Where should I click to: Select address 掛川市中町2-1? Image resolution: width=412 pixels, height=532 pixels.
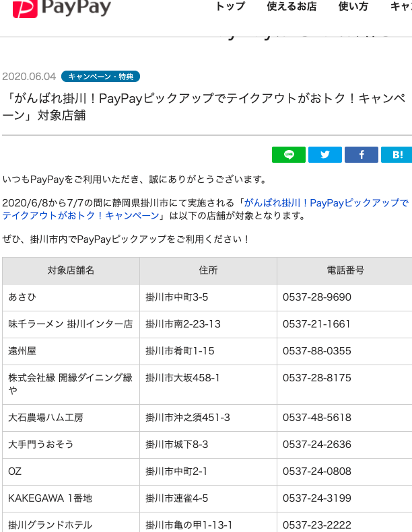pyautogui.click(x=176, y=471)
